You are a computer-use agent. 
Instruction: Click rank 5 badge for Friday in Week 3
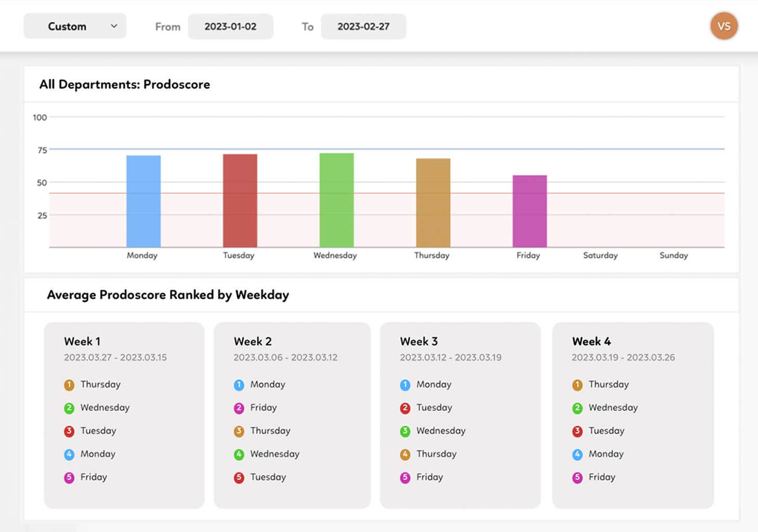[405, 477]
